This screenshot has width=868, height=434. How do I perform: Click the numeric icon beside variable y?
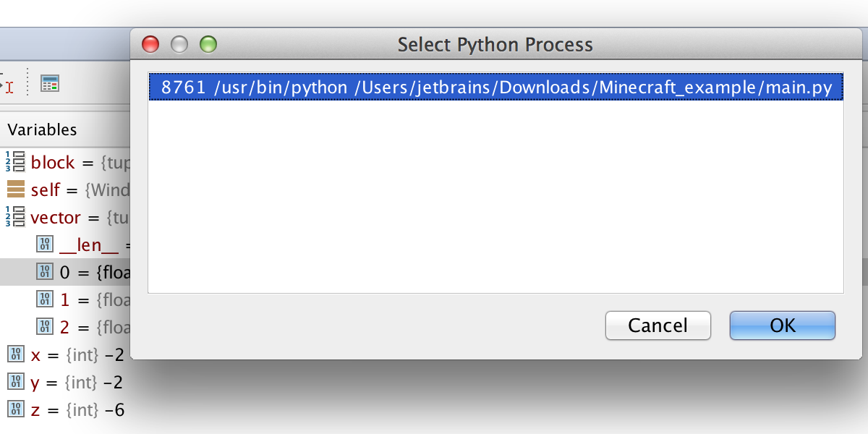pos(14,382)
